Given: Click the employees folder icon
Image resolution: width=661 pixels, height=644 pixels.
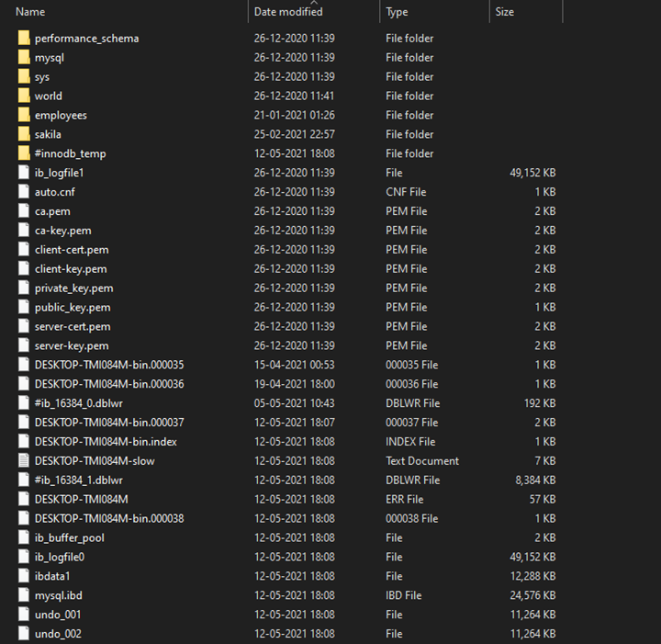Looking at the screenshot, I should click(x=24, y=115).
